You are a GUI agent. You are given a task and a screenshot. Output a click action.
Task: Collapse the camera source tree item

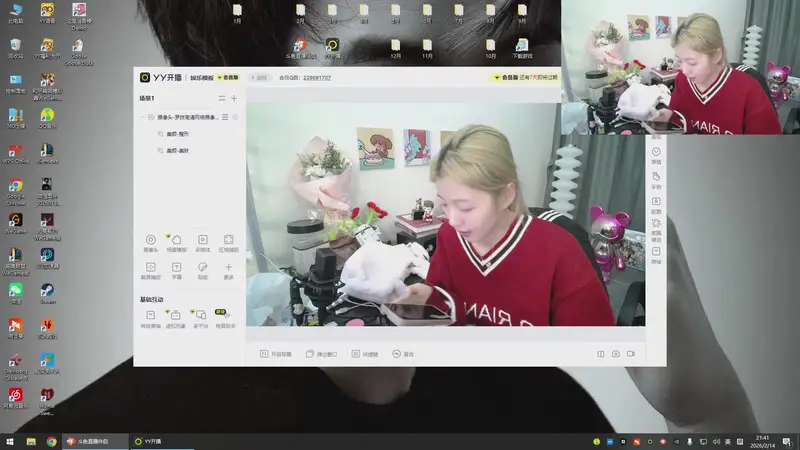142,117
